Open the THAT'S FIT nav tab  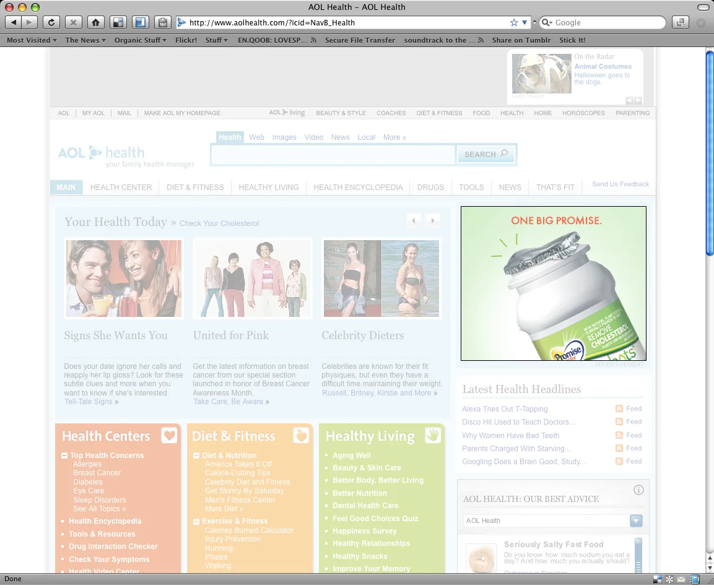[x=555, y=187]
